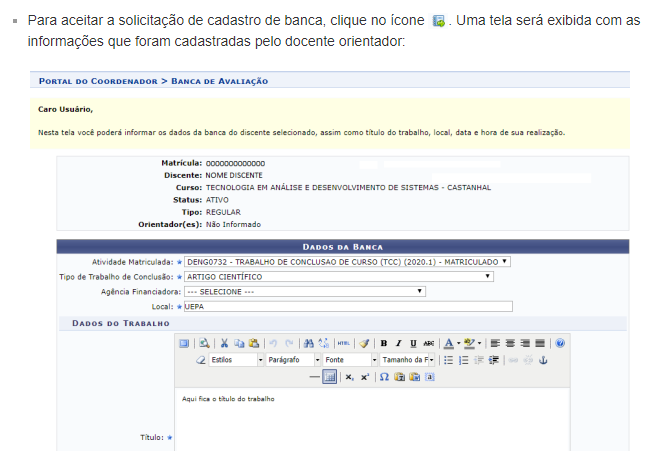The height and width of the screenshot is (464, 664).
Task: Toggle subscript formatting
Action: coord(349,377)
